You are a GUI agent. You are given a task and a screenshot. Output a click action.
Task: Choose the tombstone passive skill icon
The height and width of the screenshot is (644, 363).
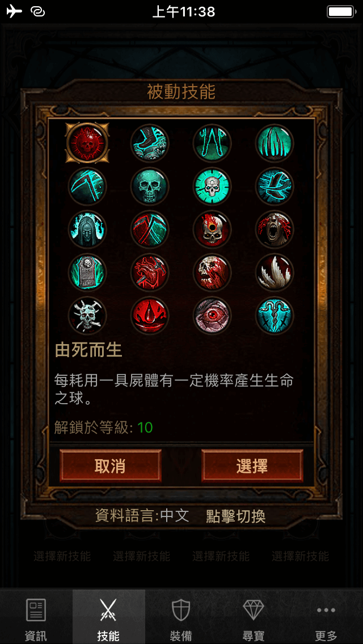87,273
